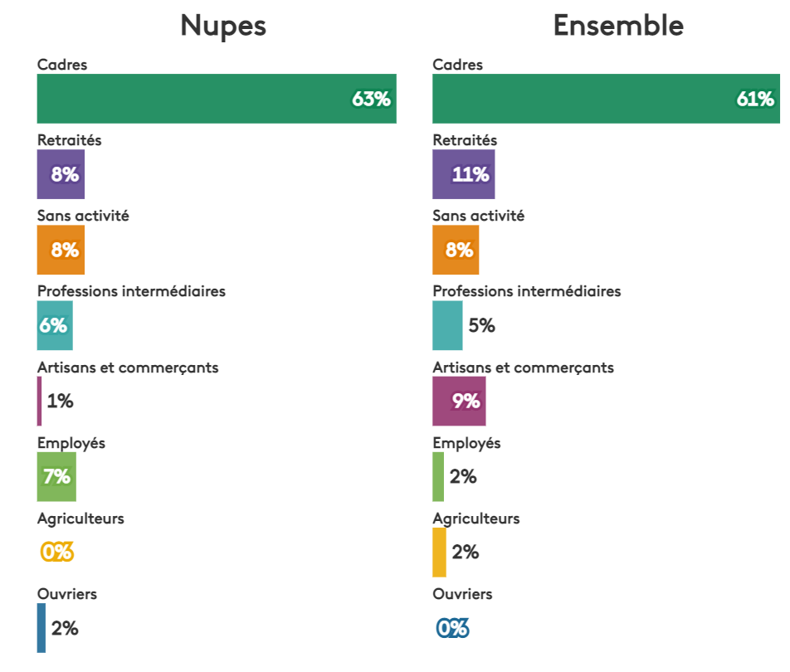The height and width of the screenshot is (672, 790).
Task: Click the Ouvriers 0% value under Ensemble
Action: click(453, 628)
